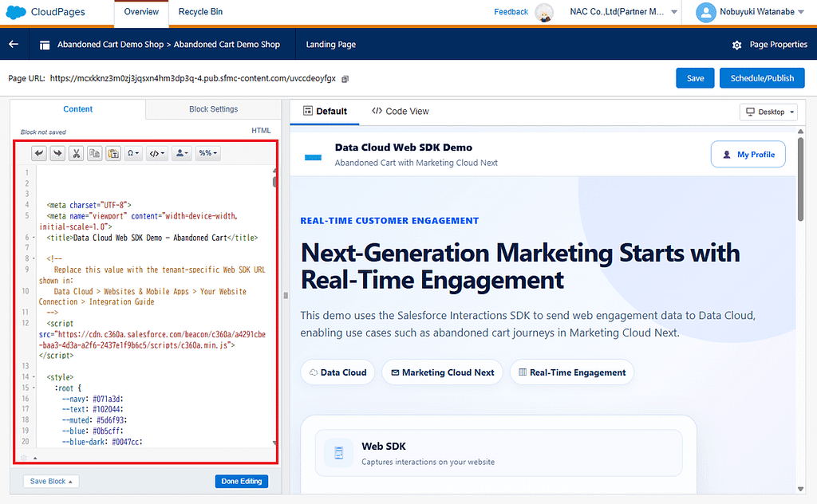This screenshot has height=504, width=817.
Task: Click the title tag line in editor
Action: pyautogui.click(x=152, y=238)
